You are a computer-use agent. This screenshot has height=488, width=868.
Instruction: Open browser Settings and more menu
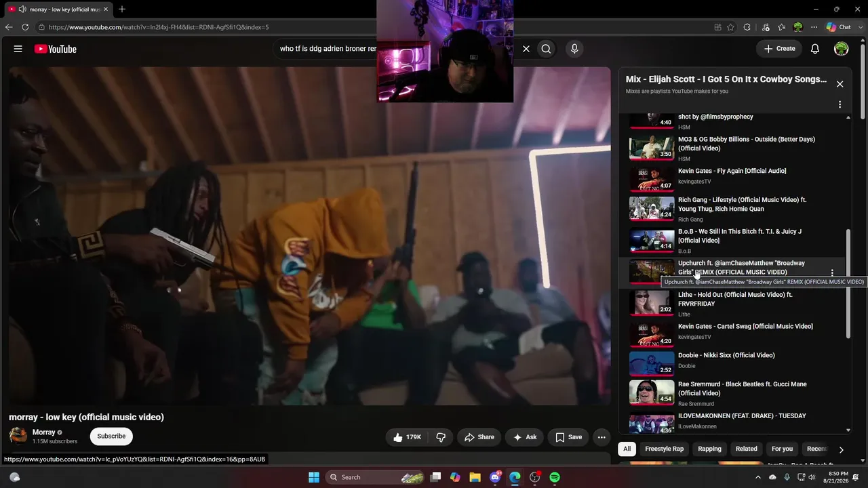click(814, 27)
